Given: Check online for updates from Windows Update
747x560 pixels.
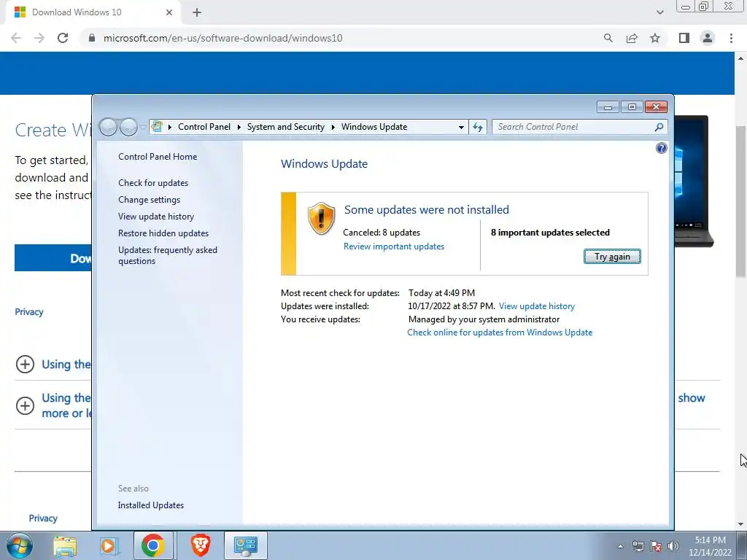Looking at the screenshot, I should pos(500,332).
